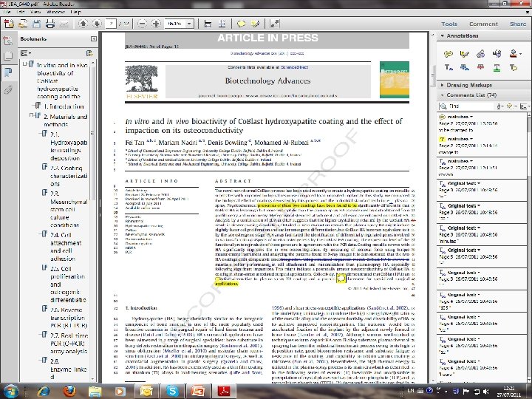Screen dimensions: 532x399
Task: Collapse the Comments List (74) section
Action: coord(442,95)
